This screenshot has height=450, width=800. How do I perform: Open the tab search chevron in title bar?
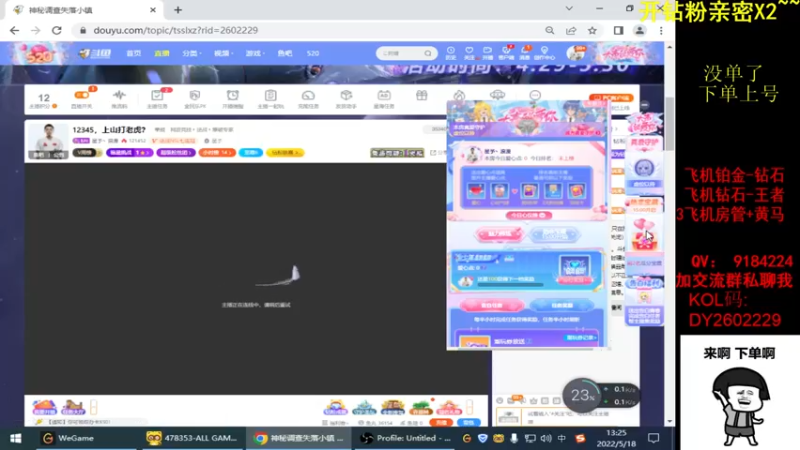569,9
